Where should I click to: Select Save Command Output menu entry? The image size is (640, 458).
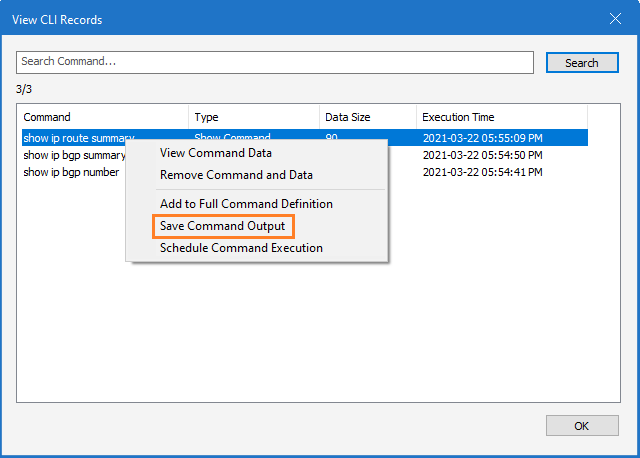click(223, 226)
